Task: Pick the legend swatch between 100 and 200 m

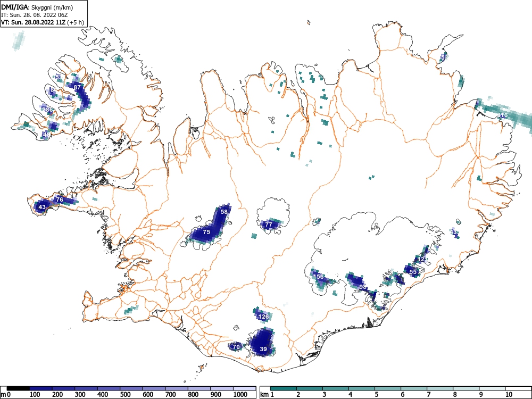Action: pos(41,388)
